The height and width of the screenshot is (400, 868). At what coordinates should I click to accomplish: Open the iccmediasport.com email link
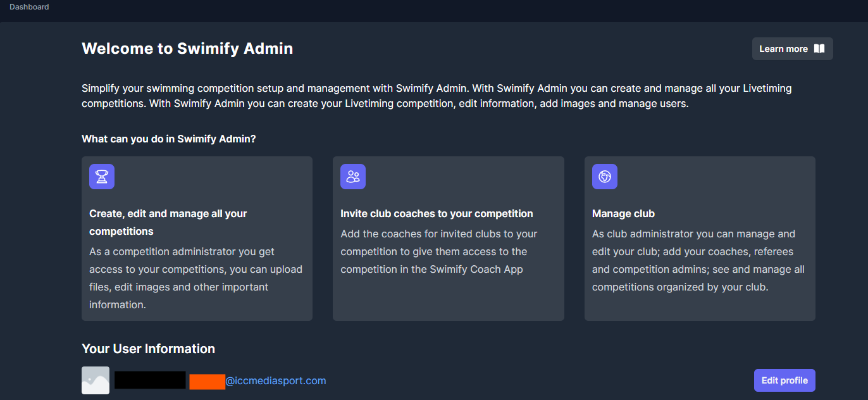[x=275, y=380]
